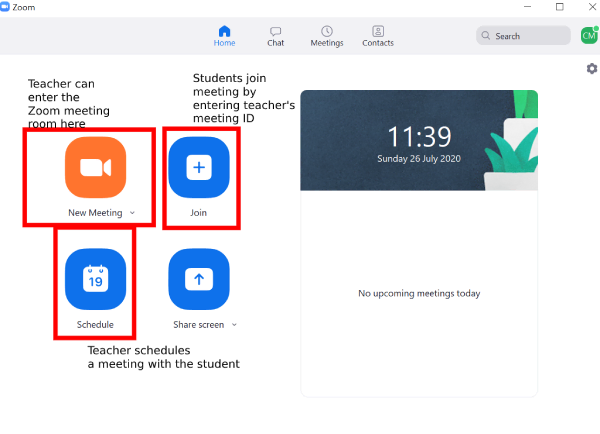Switch to the Chat tab
The width and height of the screenshot is (600, 434).
click(x=276, y=36)
